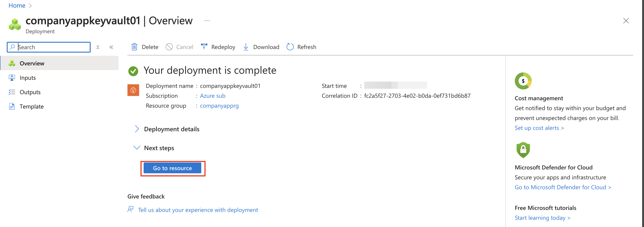Click the Next steps heading
644x227 pixels.
pos(159,148)
